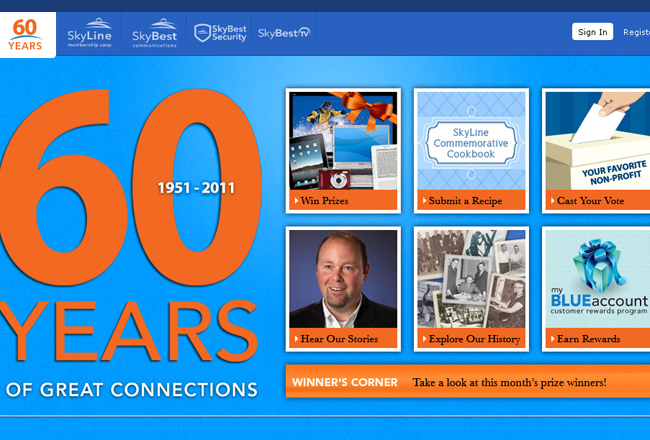Open the my BLUE account image
650x440 pixels.
click(x=597, y=279)
